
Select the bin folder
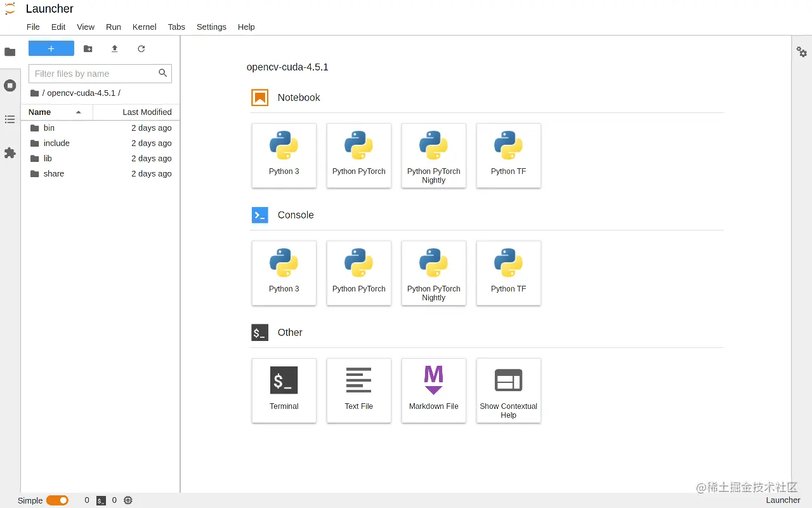point(100,128)
